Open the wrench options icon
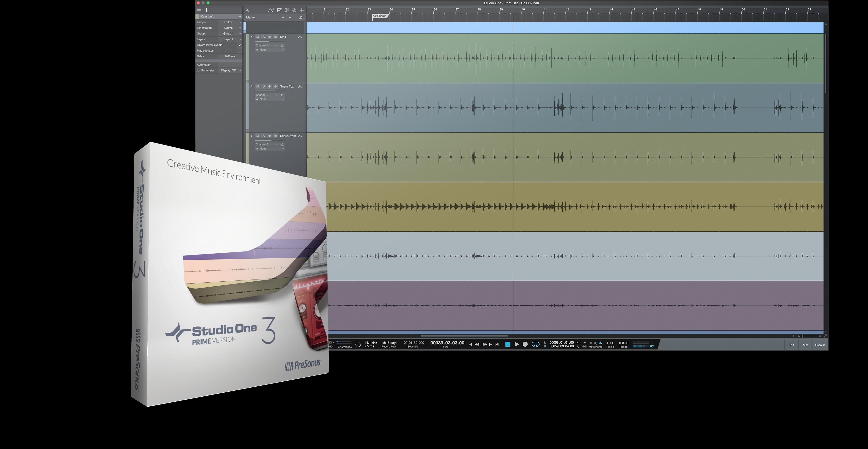This screenshot has width=868, height=449. (x=247, y=10)
